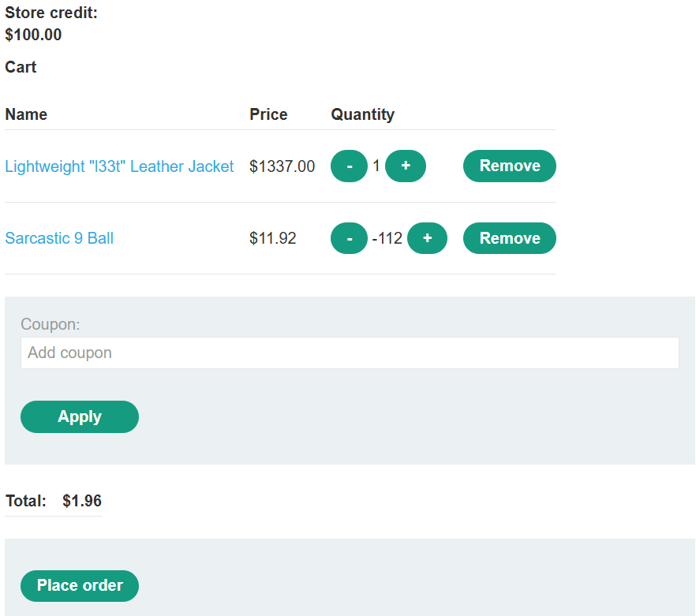Select the Name column header
This screenshot has width=696, height=616.
(26, 114)
